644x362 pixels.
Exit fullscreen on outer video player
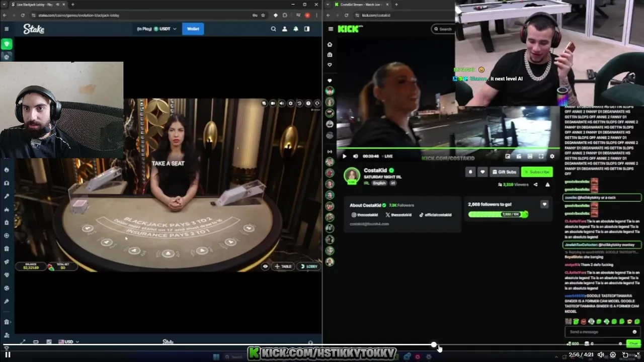point(637,354)
